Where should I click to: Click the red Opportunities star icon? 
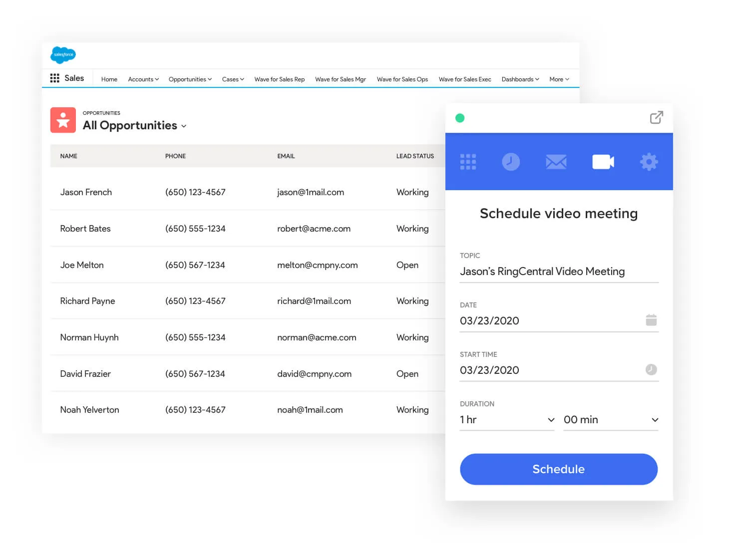63,120
